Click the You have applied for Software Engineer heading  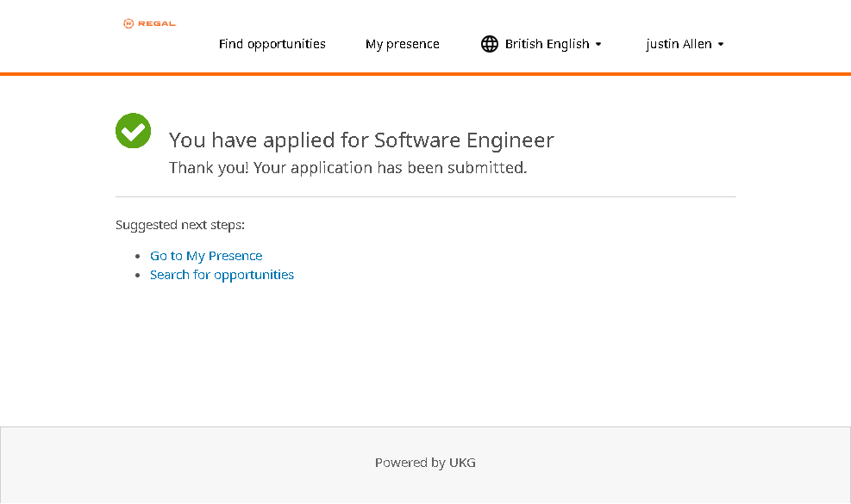tap(361, 140)
